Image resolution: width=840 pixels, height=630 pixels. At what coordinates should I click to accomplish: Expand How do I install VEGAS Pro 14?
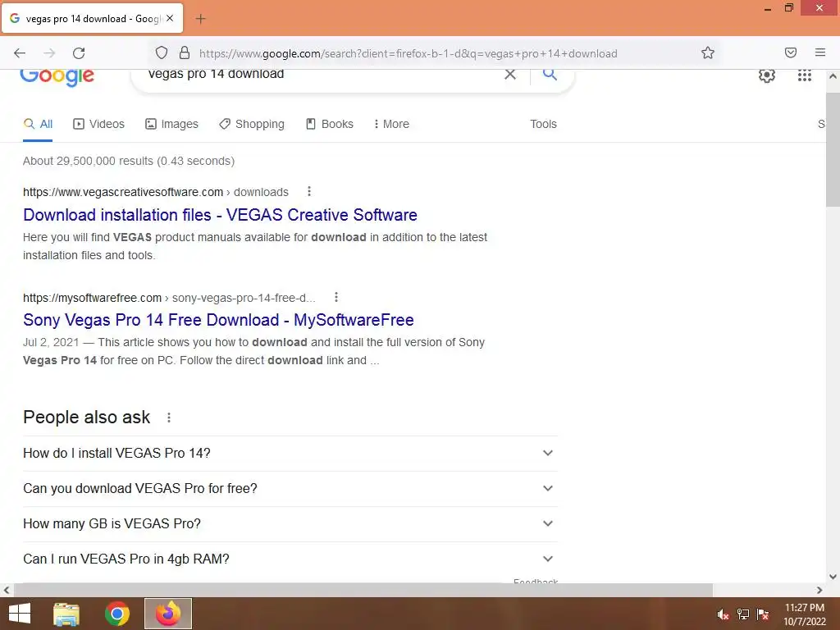(x=290, y=453)
